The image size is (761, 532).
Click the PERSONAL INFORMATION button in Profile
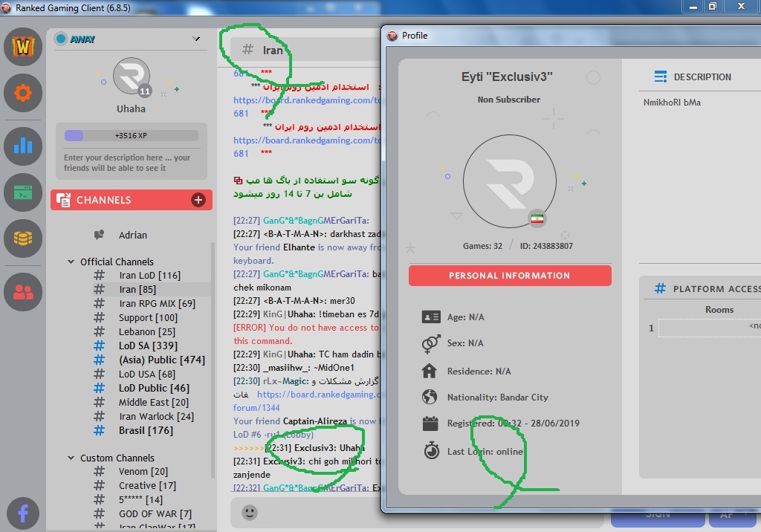pyautogui.click(x=510, y=275)
